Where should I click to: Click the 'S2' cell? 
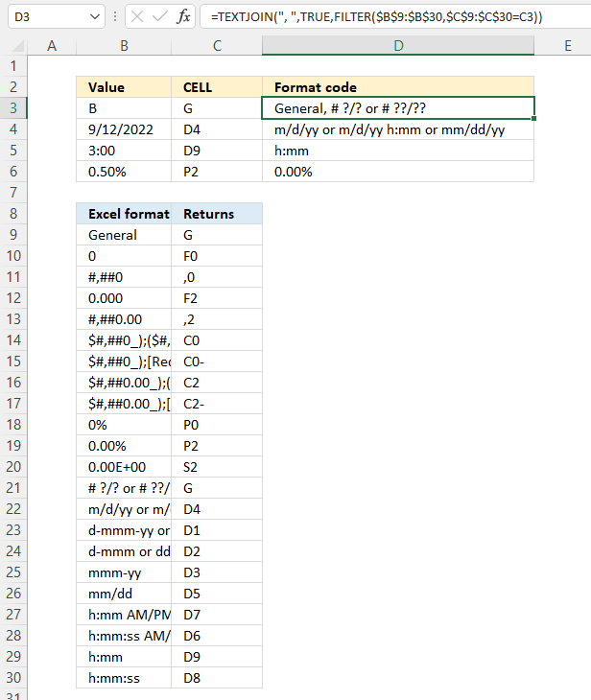click(217, 467)
